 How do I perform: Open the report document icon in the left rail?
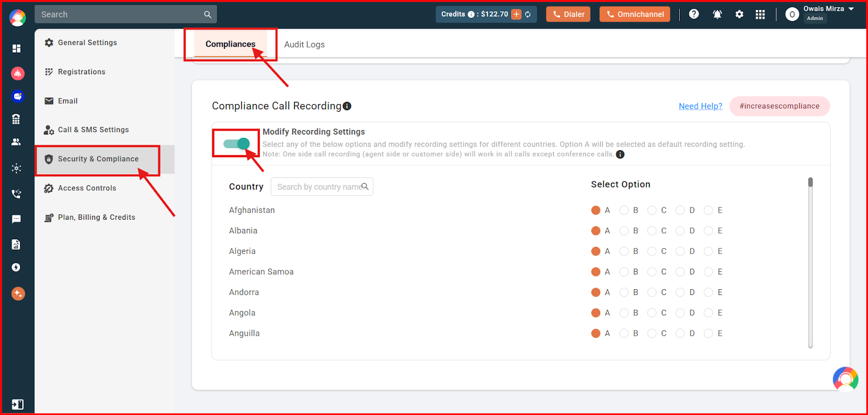pos(16,244)
